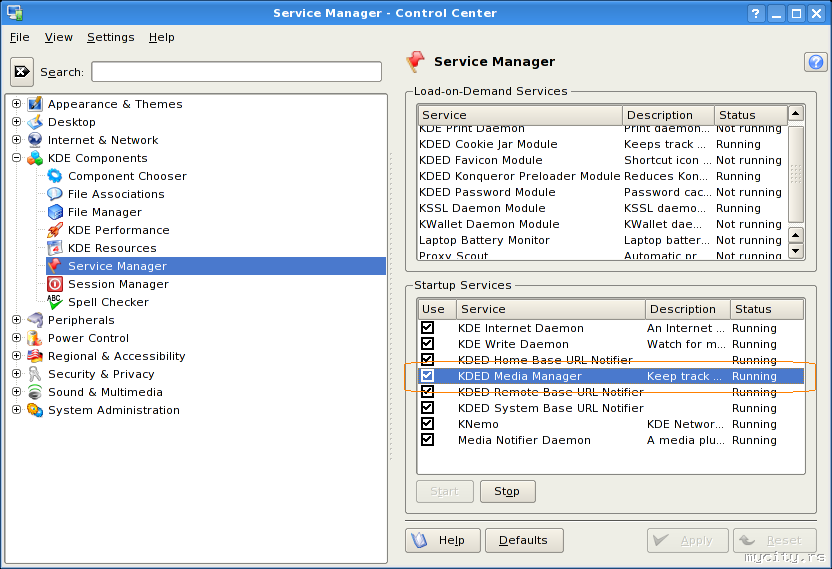Click the Help button at bottom

tap(443, 540)
